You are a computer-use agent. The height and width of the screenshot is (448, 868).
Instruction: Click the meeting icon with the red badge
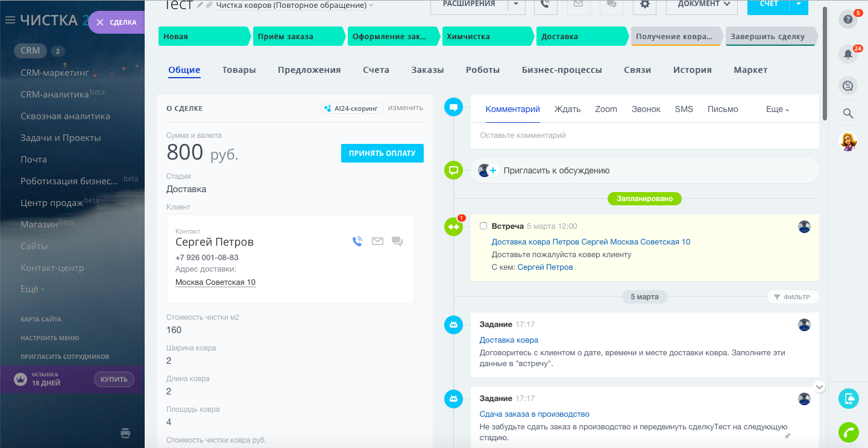453,226
